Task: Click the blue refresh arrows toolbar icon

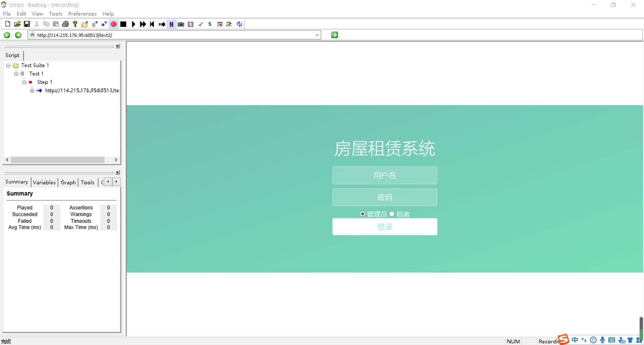Action: pos(239,24)
